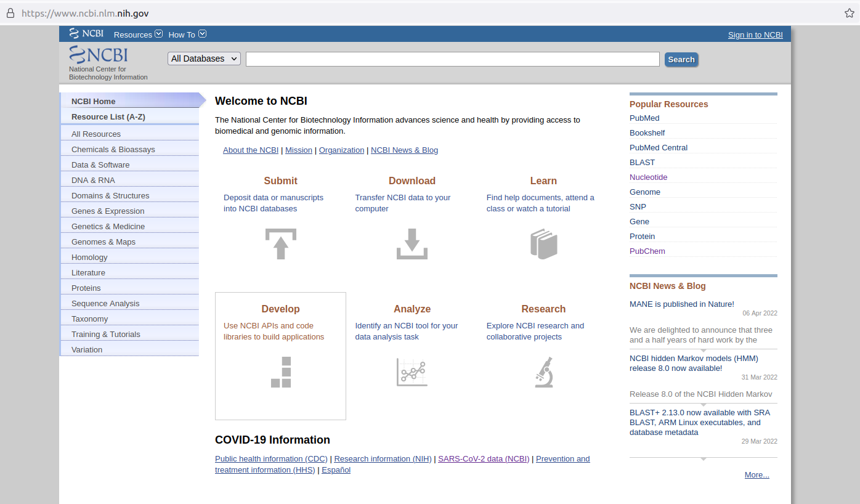This screenshot has height=504, width=860.
Task: Open the How To dropdown menu
Action: point(187,35)
